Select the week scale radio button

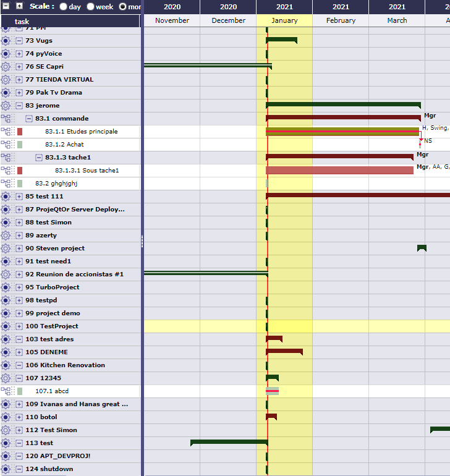point(91,7)
